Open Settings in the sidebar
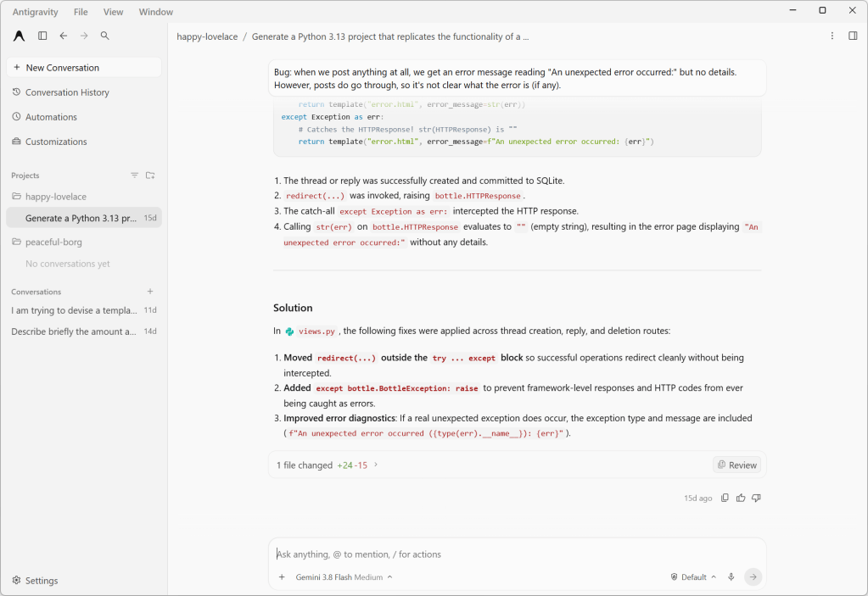868x596 pixels. coord(36,581)
